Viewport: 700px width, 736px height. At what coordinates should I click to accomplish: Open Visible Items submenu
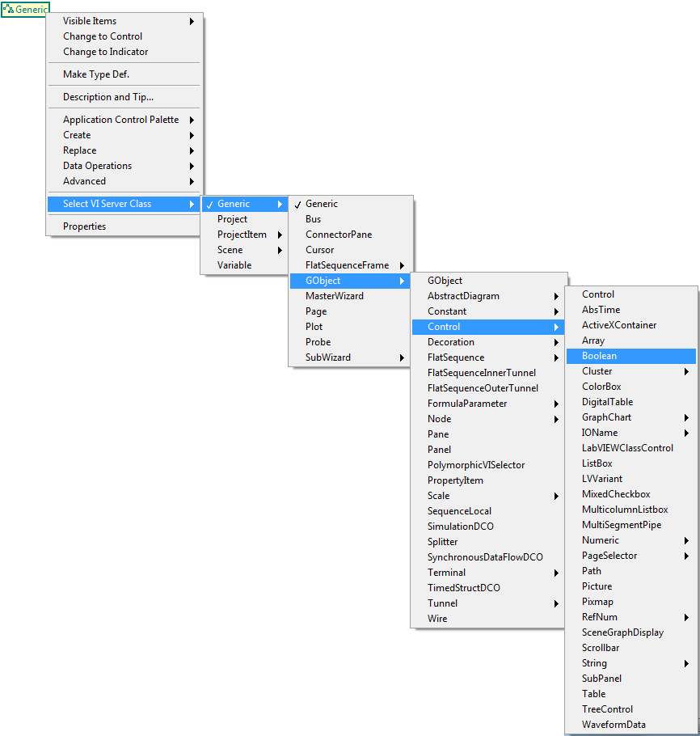(124, 21)
